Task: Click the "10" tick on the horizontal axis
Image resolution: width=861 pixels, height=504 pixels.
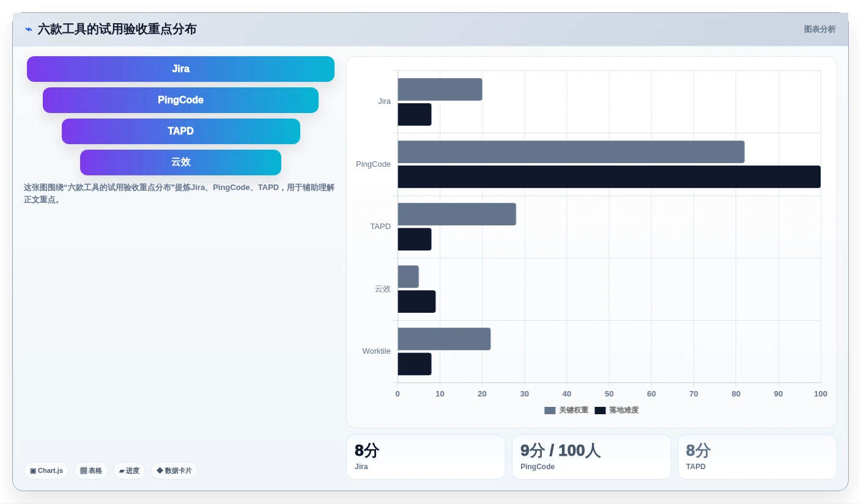Action: pos(440,394)
